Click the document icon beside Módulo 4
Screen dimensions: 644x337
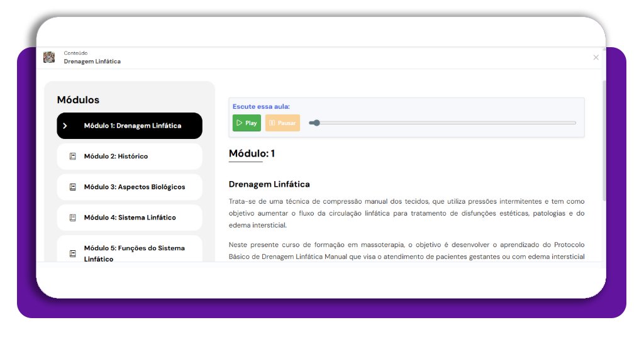(72, 218)
